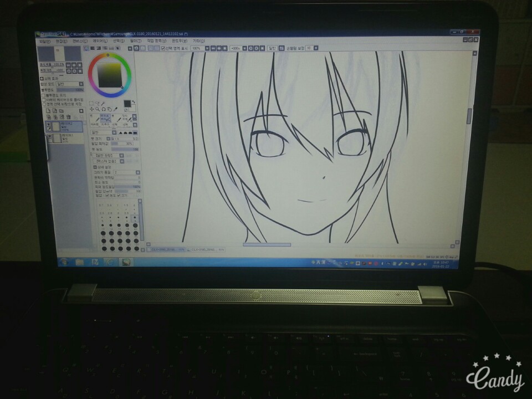The height and width of the screenshot is (399, 532).
Task: Toggle 불투명도 유지 preserve opacity checkbox
Action: (x=43, y=95)
